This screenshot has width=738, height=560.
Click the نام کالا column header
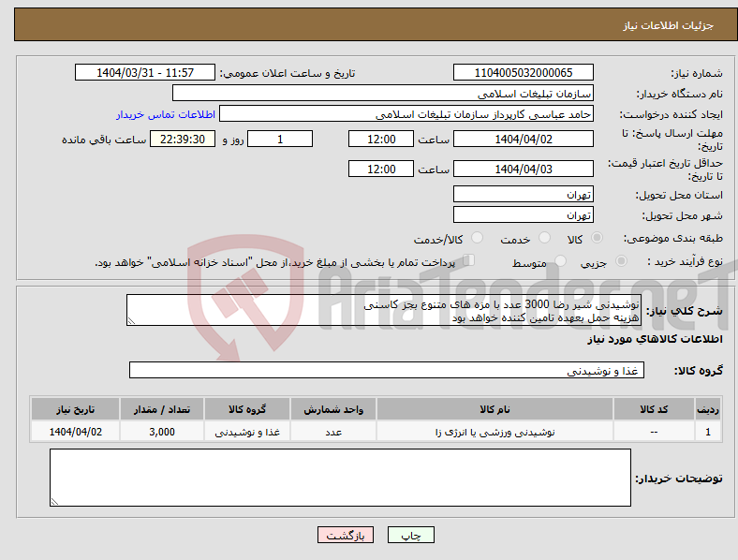(x=494, y=409)
